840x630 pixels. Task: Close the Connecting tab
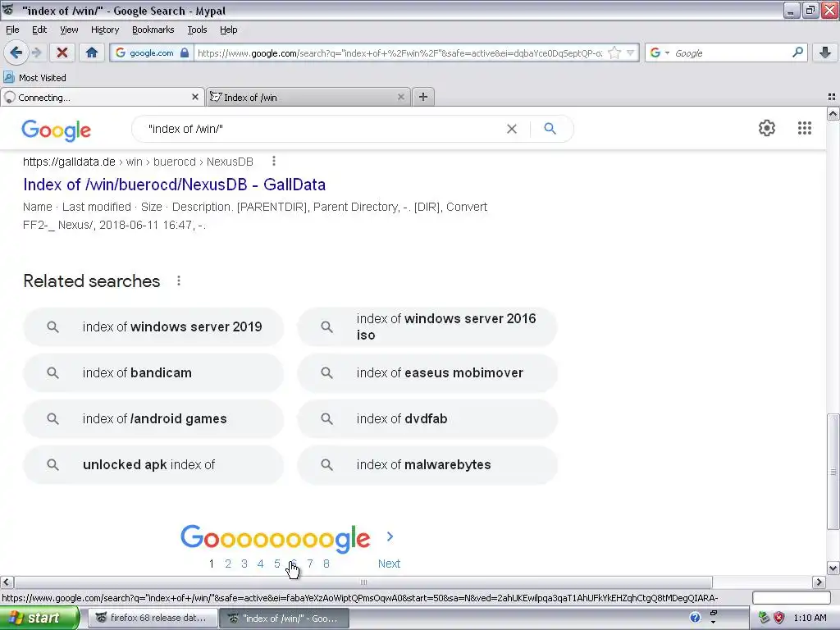tap(195, 97)
